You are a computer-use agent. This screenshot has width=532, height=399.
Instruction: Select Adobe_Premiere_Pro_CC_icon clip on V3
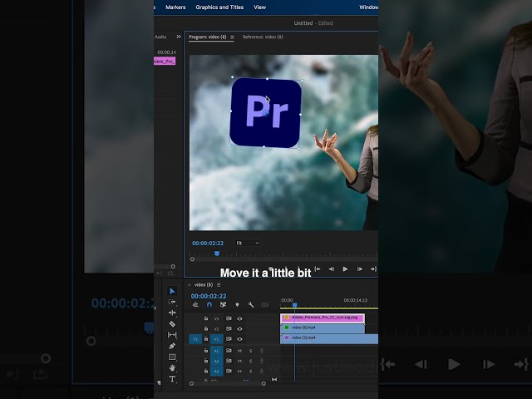point(323,318)
